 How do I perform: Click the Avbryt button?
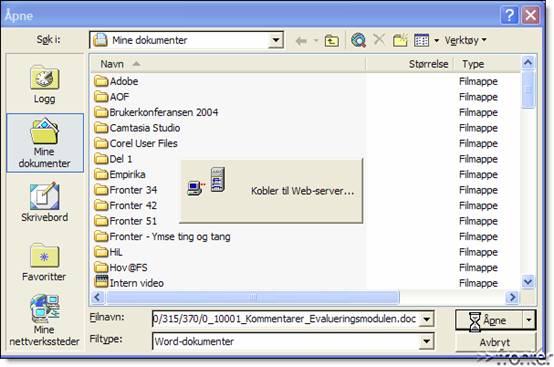[x=495, y=342]
